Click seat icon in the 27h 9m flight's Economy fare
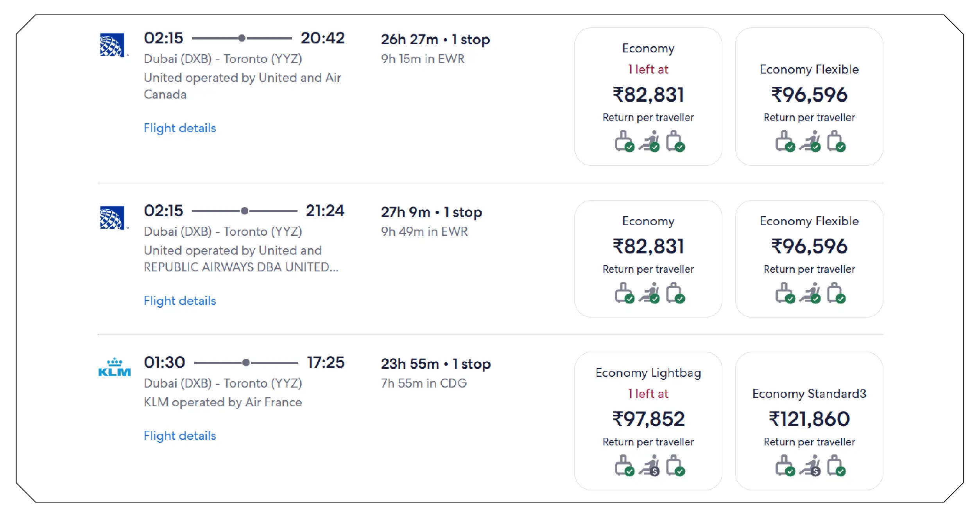 point(649,293)
